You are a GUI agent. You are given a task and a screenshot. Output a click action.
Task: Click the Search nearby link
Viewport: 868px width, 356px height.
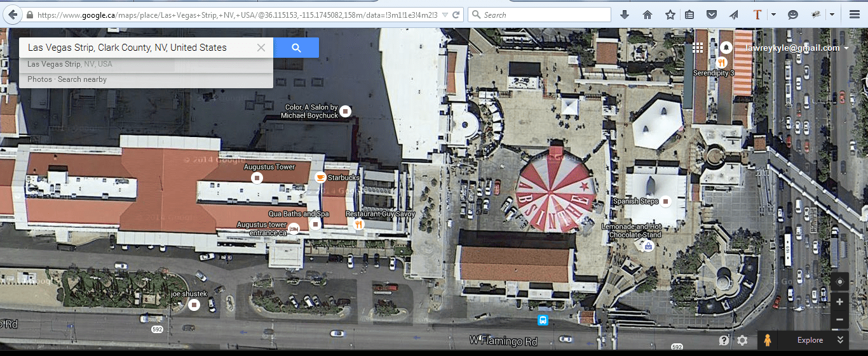(82, 79)
